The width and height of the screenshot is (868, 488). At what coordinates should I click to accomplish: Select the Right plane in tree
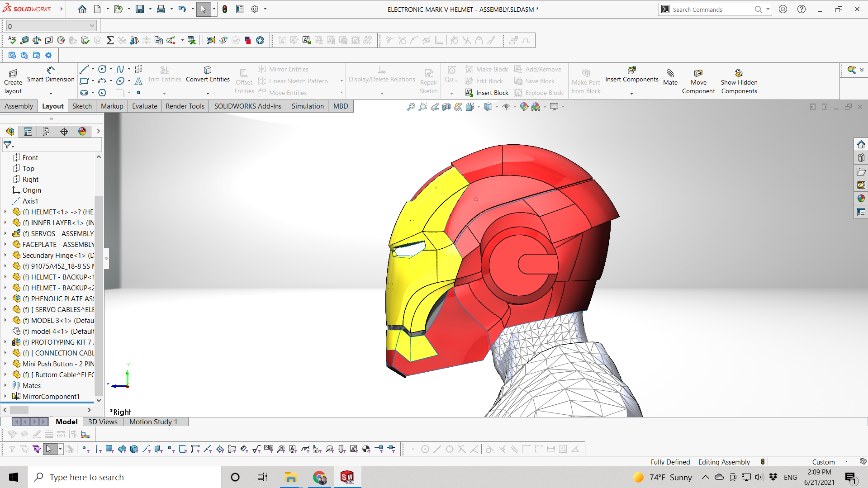pyautogui.click(x=30, y=180)
